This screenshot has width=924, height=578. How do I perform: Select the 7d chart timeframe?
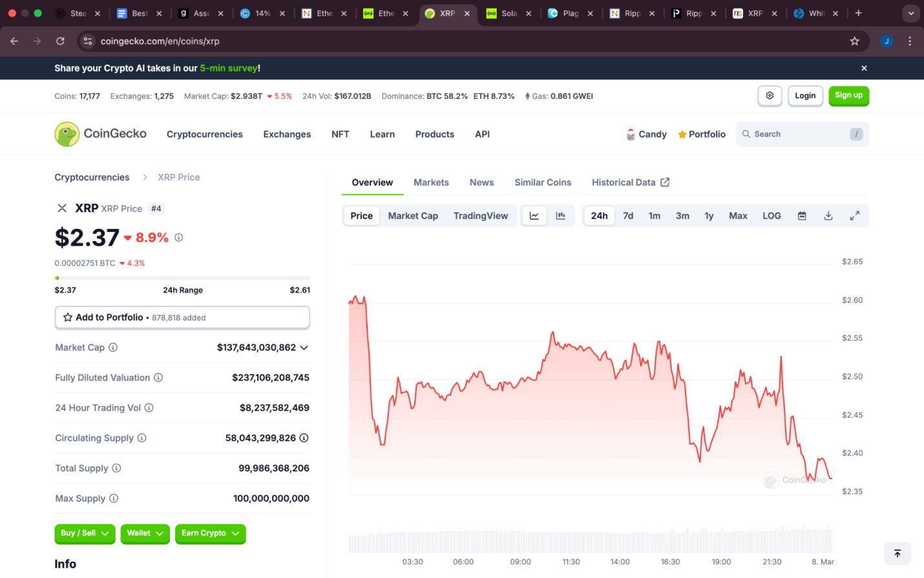tap(627, 215)
